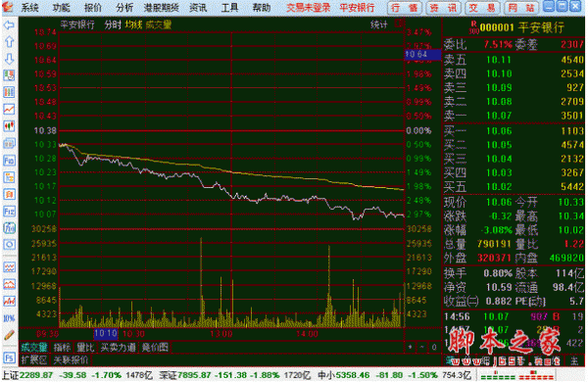The image size is (588, 382).
Task: Click the 均线 legend label
Action: [133, 24]
